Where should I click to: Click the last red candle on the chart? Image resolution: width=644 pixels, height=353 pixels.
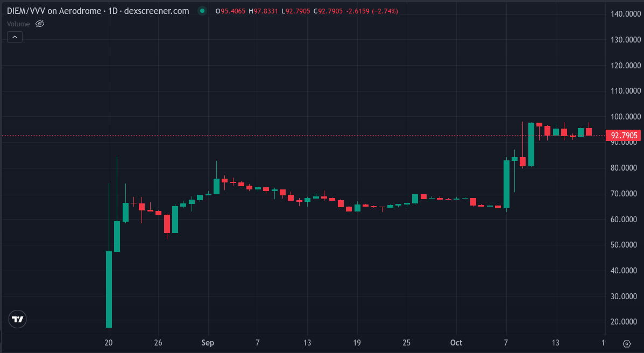pyautogui.click(x=589, y=132)
